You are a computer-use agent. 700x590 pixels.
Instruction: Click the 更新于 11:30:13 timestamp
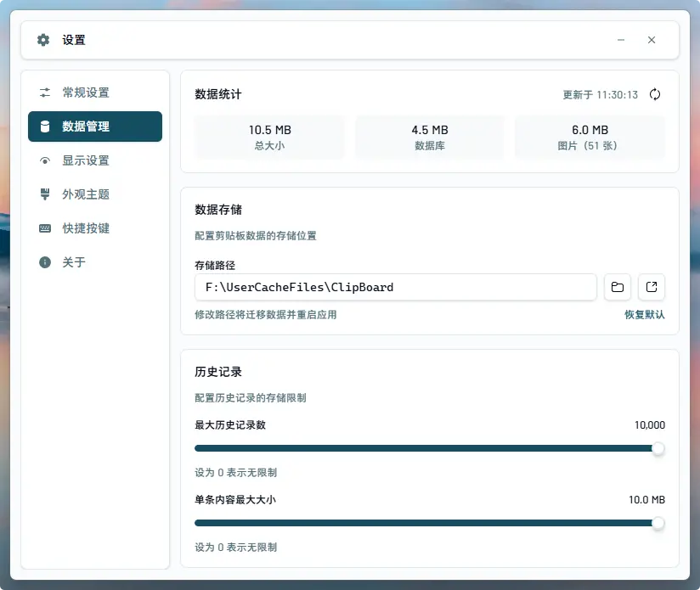(601, 95)
